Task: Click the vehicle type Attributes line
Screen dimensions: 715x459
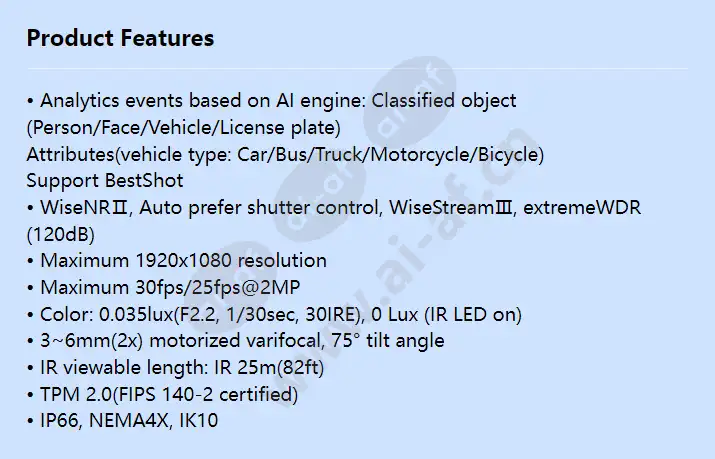Action: 285,154
